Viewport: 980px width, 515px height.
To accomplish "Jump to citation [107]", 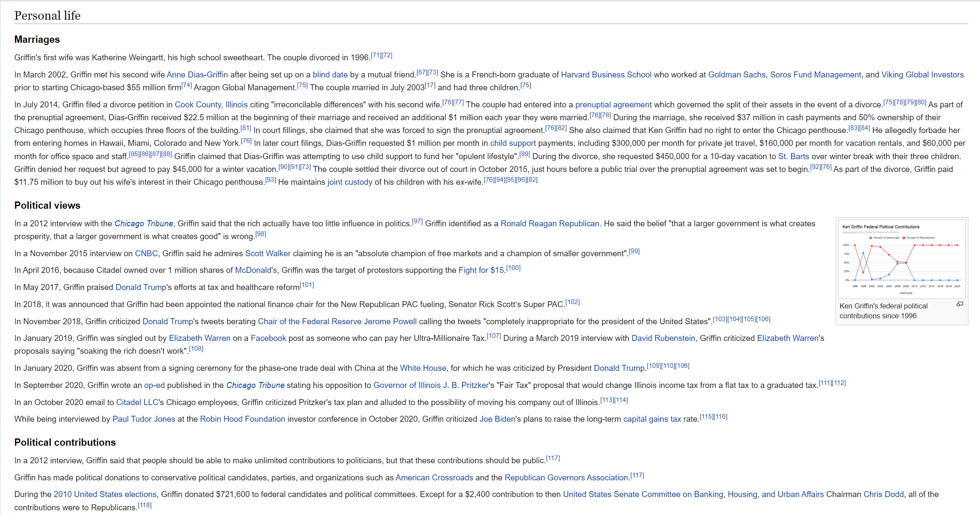I will pos(494,336).
